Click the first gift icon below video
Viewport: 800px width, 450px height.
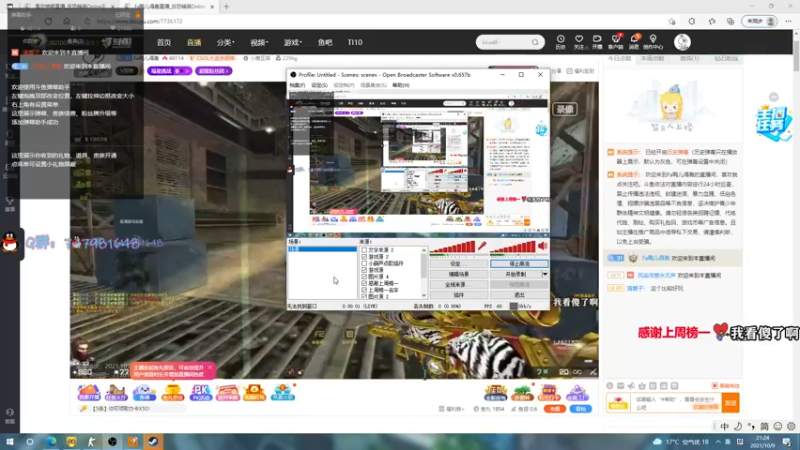point(89,392)
